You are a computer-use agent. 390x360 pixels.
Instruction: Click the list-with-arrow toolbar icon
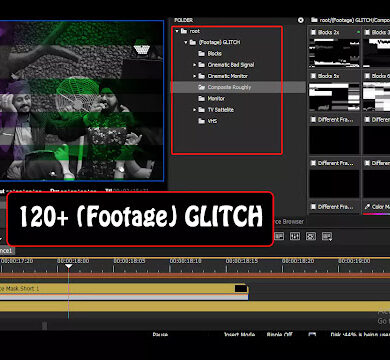[327, 236]
